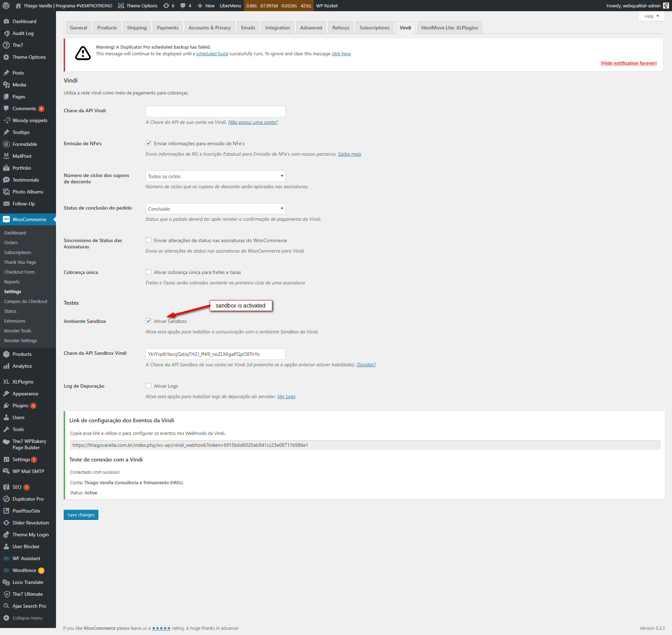This screenshot has height=635, width=672.
Task: Click Hide notification forever link
Action: click(628, 63)
